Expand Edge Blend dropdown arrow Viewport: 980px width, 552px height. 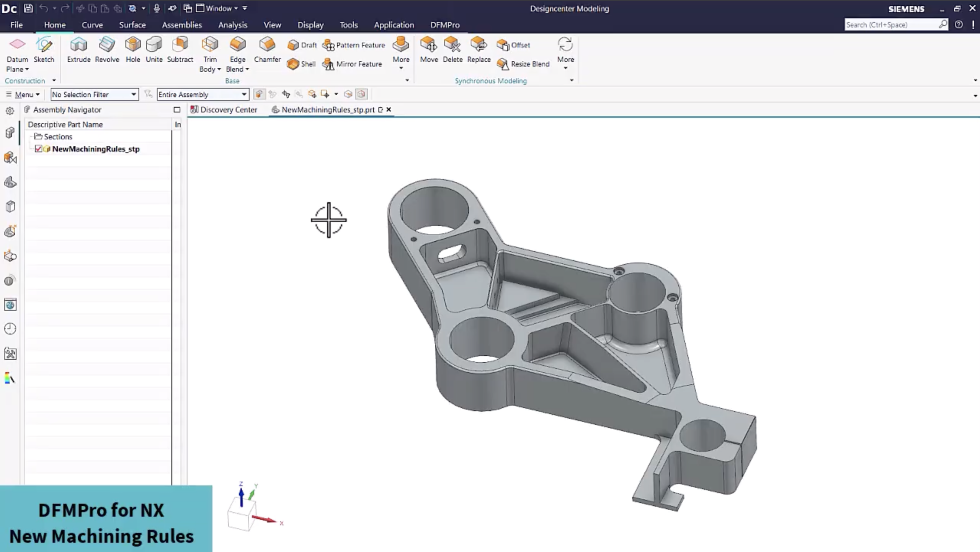point(247,69)
